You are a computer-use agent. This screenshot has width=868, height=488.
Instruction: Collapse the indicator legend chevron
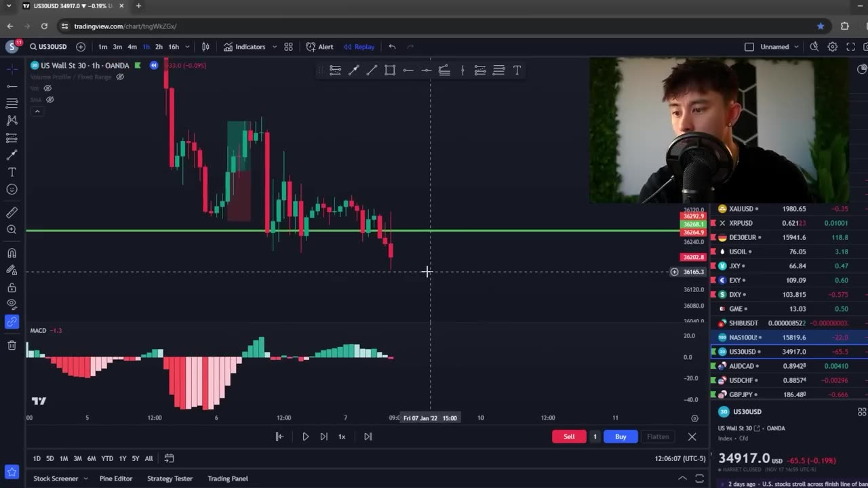coord(37,111)
